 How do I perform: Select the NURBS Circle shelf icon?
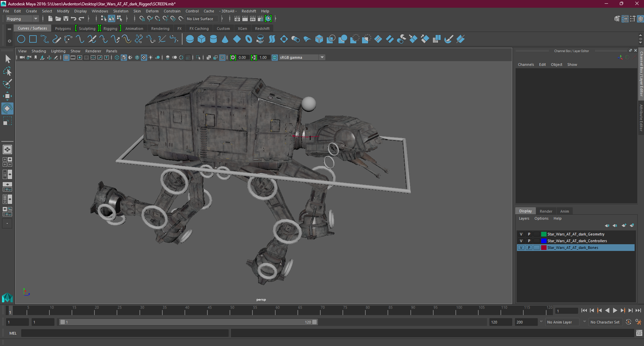tap(21, 39)
